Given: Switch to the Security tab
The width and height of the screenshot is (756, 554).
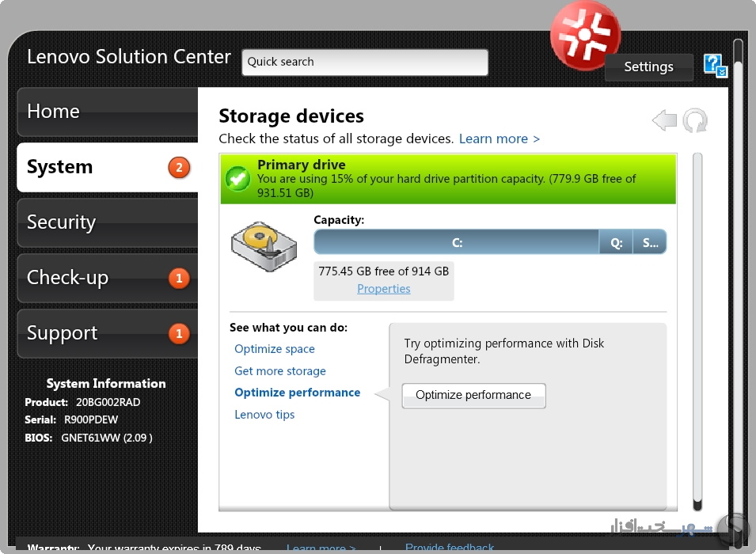Looking at the screenshot, I should (108, 222).
